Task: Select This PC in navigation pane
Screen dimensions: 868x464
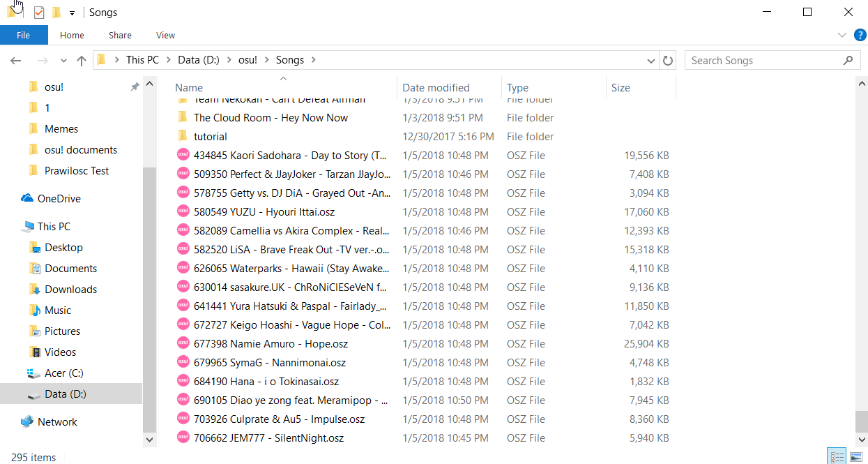Action: pyautogui.click(x=54, y=227)
